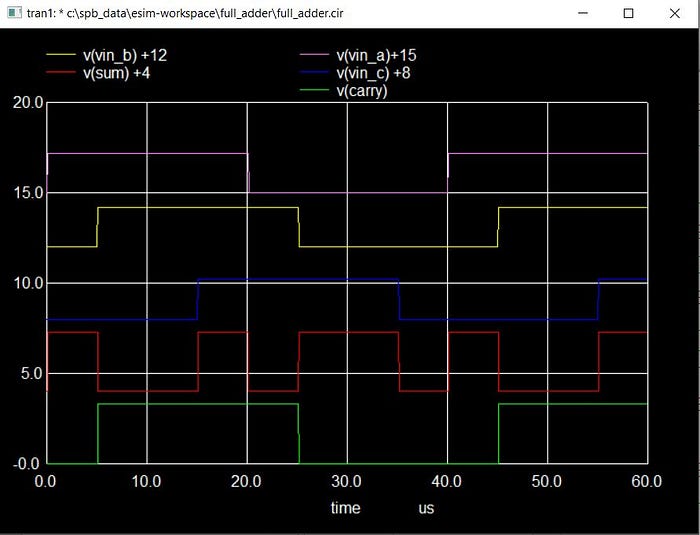Click the 60.0 x-axis time label
This screenshot has height=535, width=700.
[x=647, y=481]
